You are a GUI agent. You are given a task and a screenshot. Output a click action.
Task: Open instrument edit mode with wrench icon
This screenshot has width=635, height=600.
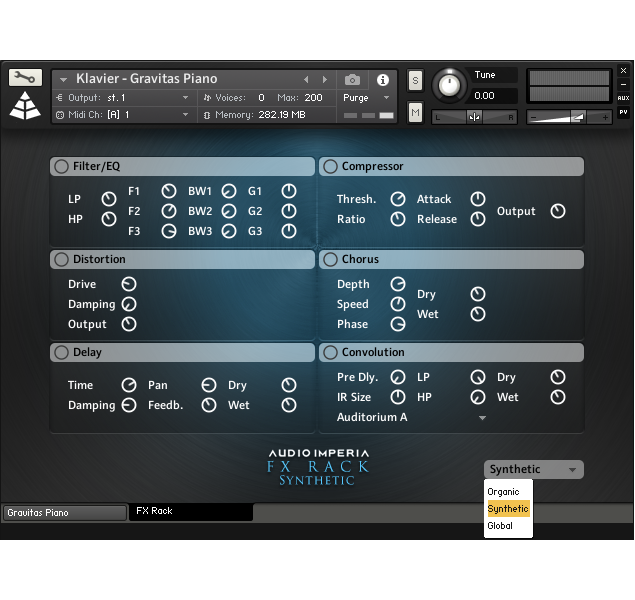(x=25, y=77)
